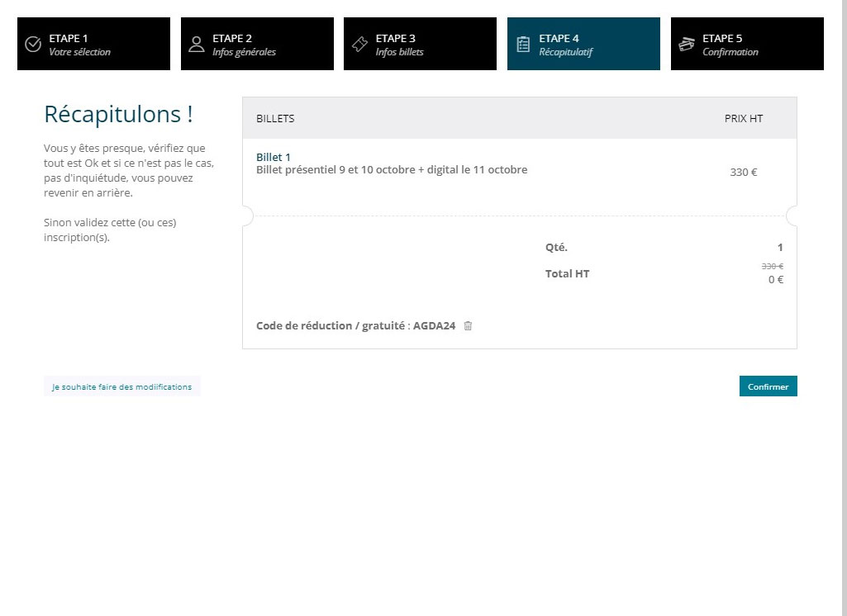The height and width of the screenshot is (616, 847).
Task: Click 'Je souhaite faire des modifications'
Action: 121,386
